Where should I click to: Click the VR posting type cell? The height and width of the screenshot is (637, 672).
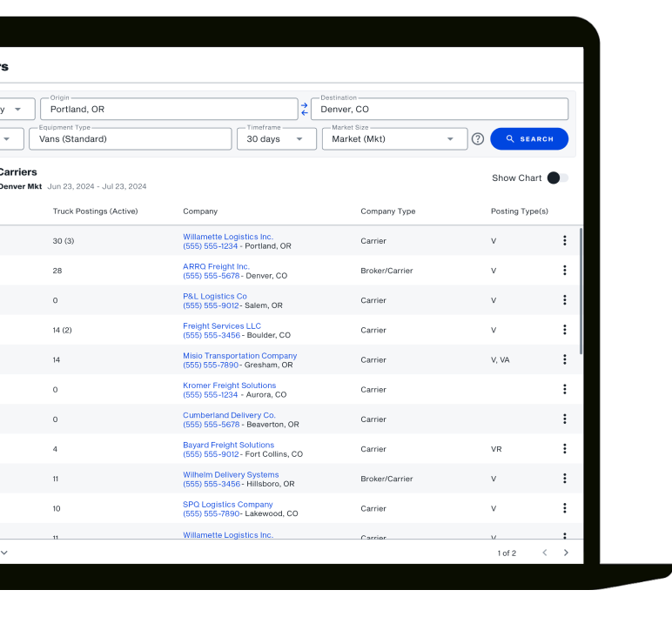point(496,449)
